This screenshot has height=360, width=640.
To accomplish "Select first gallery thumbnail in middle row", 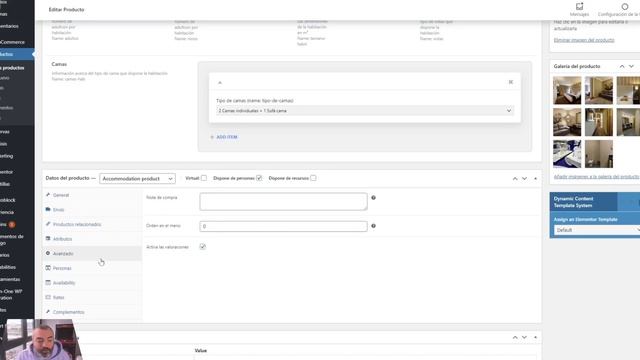I will [567, 122].
